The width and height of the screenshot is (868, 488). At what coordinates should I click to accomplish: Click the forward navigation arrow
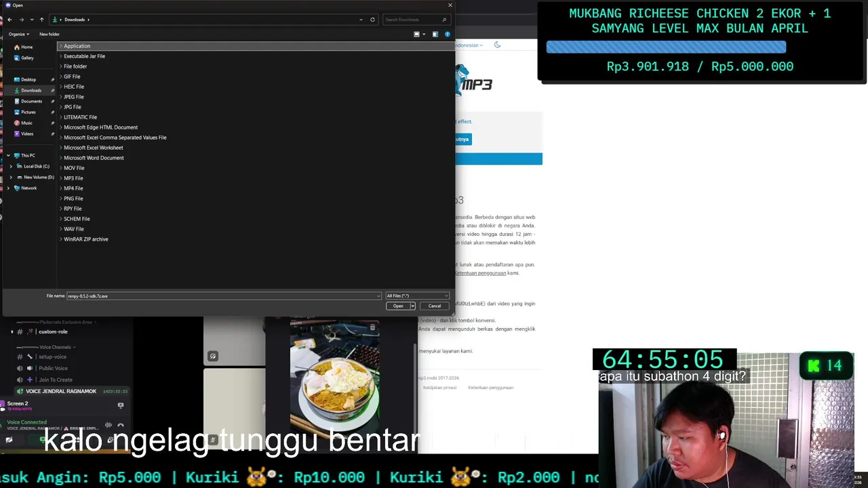(21, 20)
